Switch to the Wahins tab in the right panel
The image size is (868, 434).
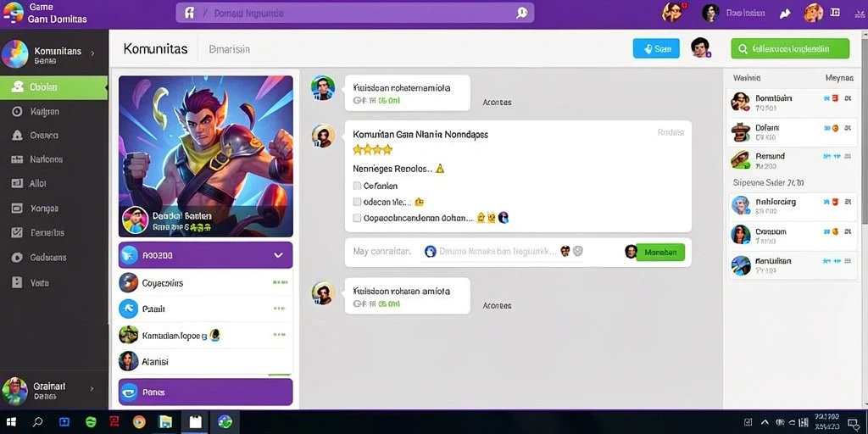point(747,78)
